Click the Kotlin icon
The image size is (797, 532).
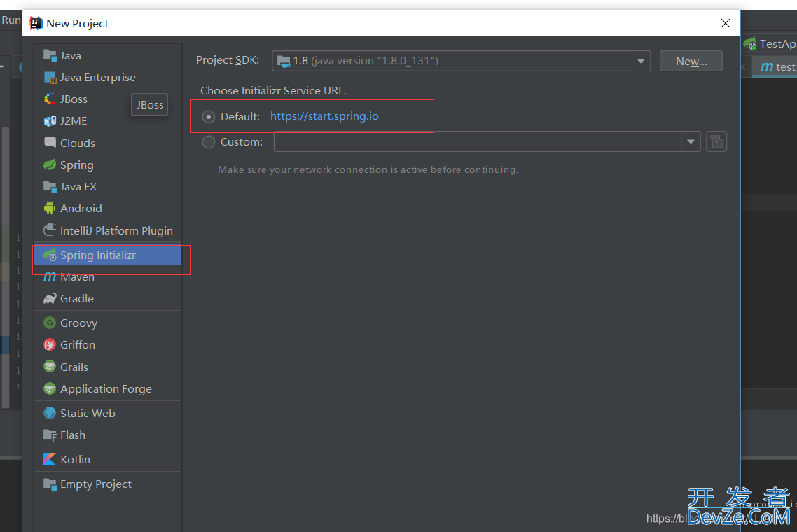50,459
